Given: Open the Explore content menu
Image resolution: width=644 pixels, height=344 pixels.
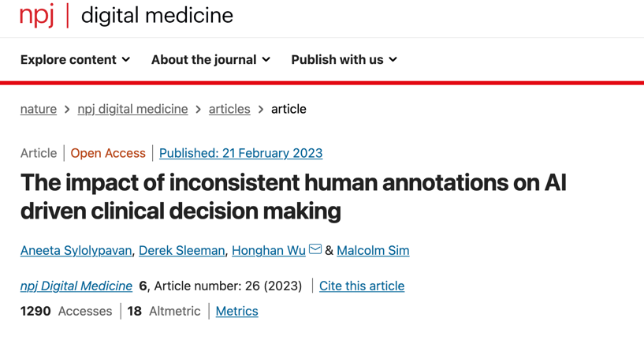Looking at the screenshot, I should 75,60.
